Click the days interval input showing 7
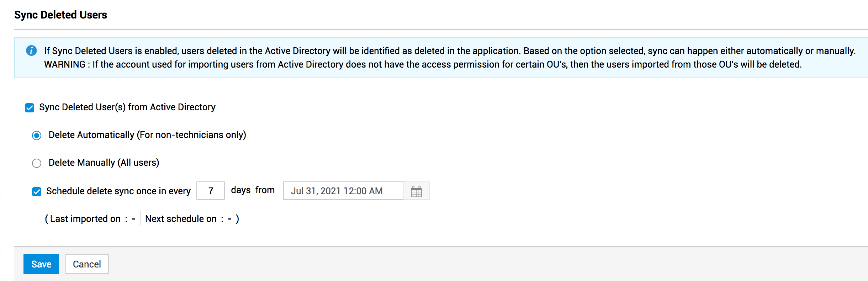The height and width of the screenshot is (281, 868). (210, 191)
